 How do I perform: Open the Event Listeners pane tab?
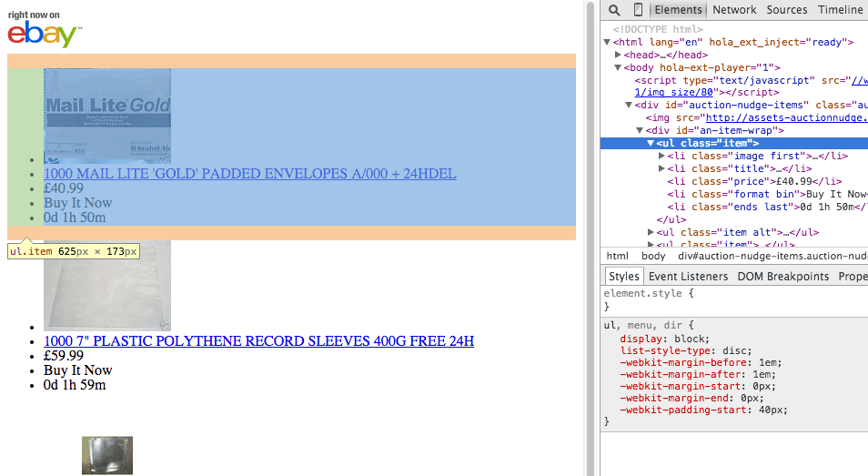coord(688,276)
